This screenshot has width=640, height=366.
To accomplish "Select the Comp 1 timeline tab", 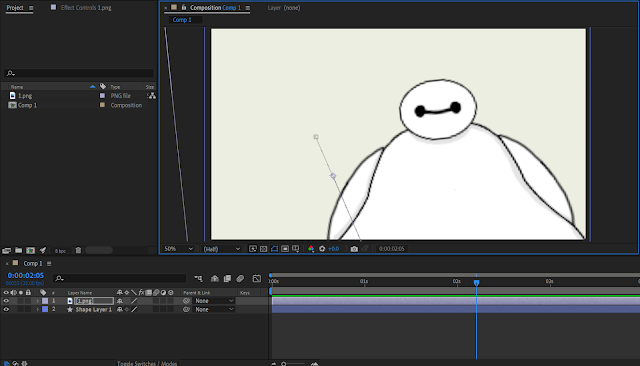I will click(33, 263).
